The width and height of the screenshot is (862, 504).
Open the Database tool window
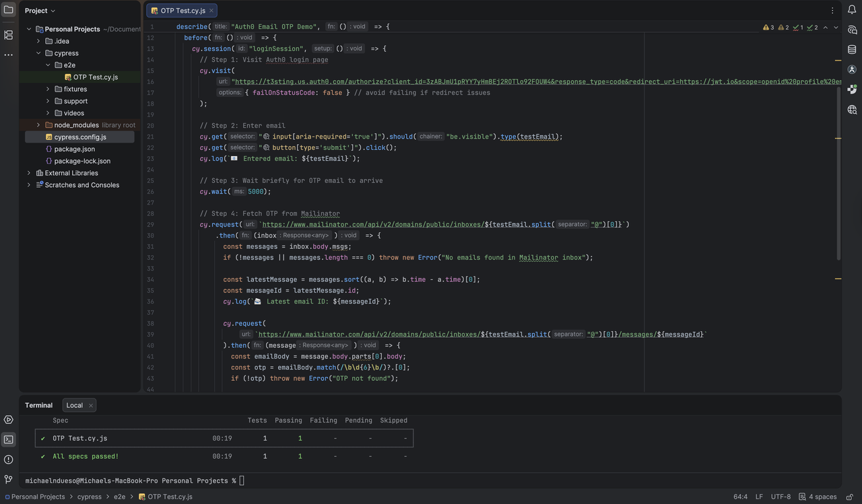[x=852, y=49]
